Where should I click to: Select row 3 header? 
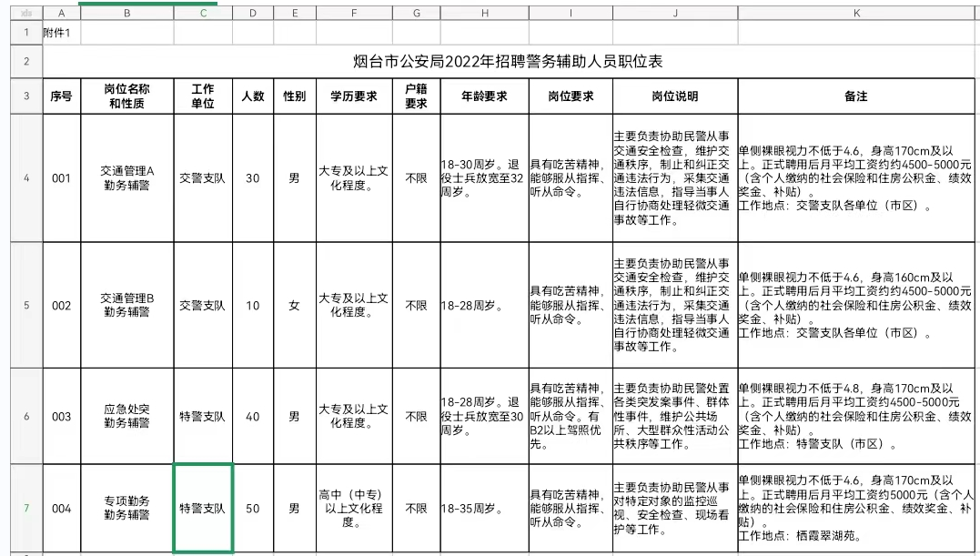pyautogui.click(x=26, y=96)
